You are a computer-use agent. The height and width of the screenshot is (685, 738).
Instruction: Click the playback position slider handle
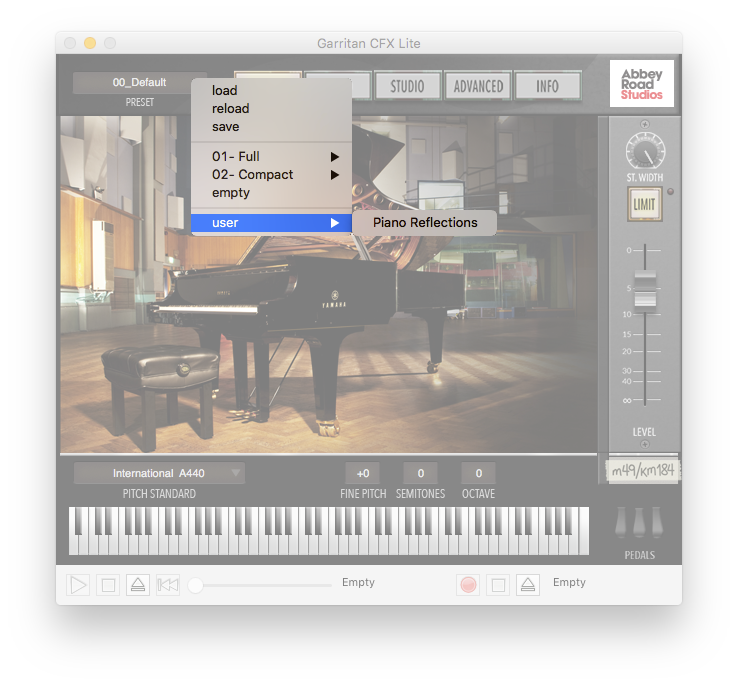195,585
